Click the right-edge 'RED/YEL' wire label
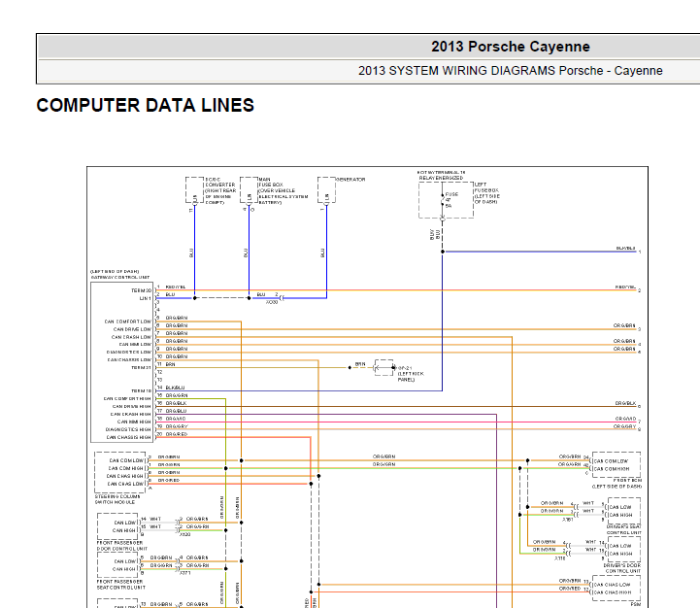Viewport: 700px width, 608px height. [625, 287]
